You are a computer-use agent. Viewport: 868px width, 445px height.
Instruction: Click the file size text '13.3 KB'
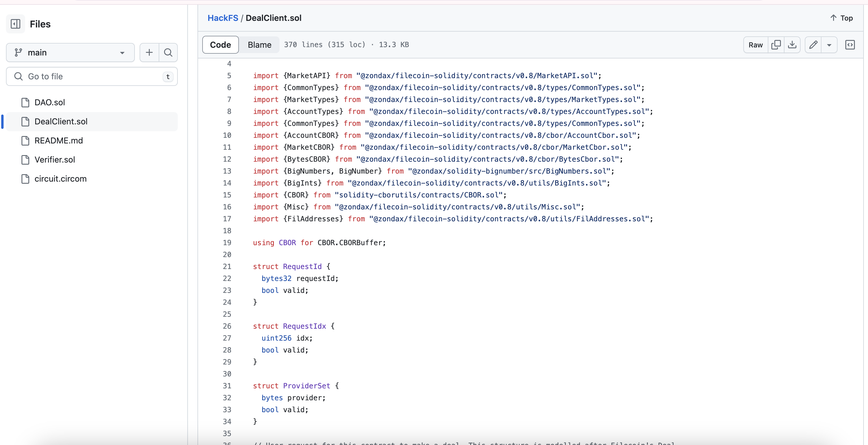click(x=394, y=45)
